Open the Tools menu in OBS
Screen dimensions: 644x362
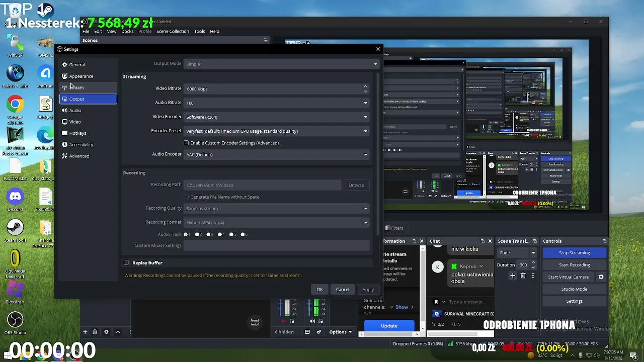pos(200,31)
